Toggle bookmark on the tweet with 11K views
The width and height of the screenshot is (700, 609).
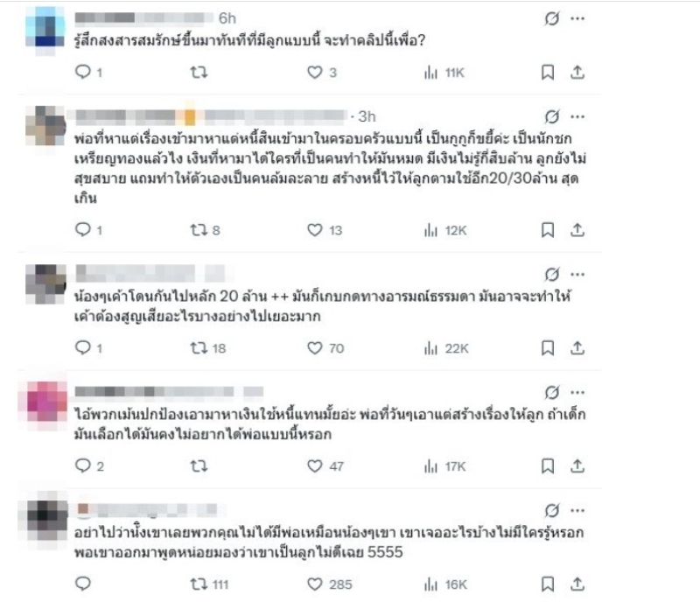pos(548,73)
